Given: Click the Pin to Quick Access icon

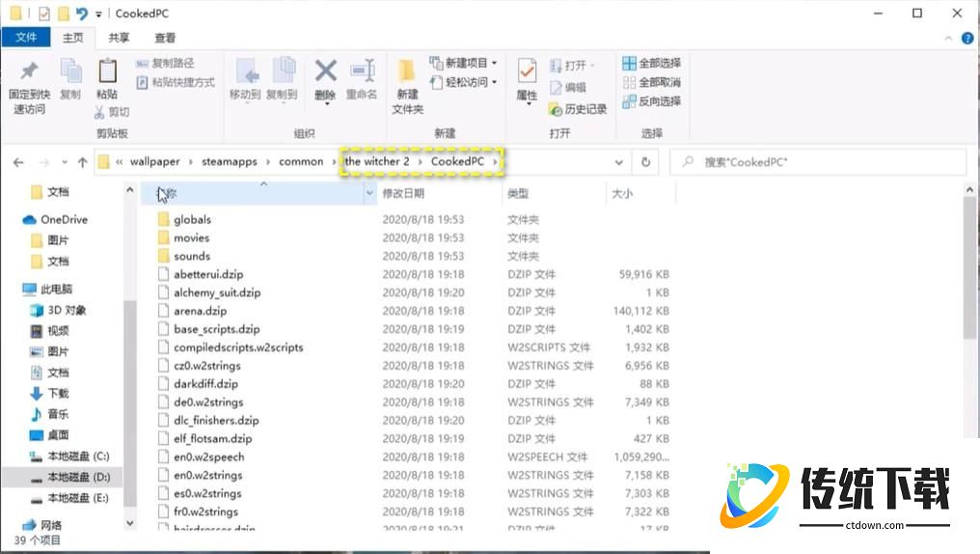Looking at the screenshot, I should [x=29, y=72].
